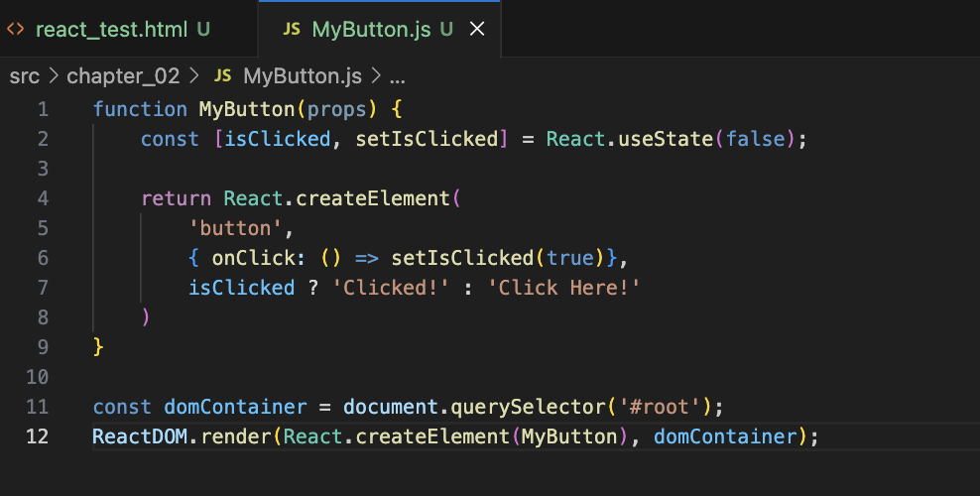980x496 pixels.
Task: Click line number 12 in the gutter
Action: click(x=38, y=436)
